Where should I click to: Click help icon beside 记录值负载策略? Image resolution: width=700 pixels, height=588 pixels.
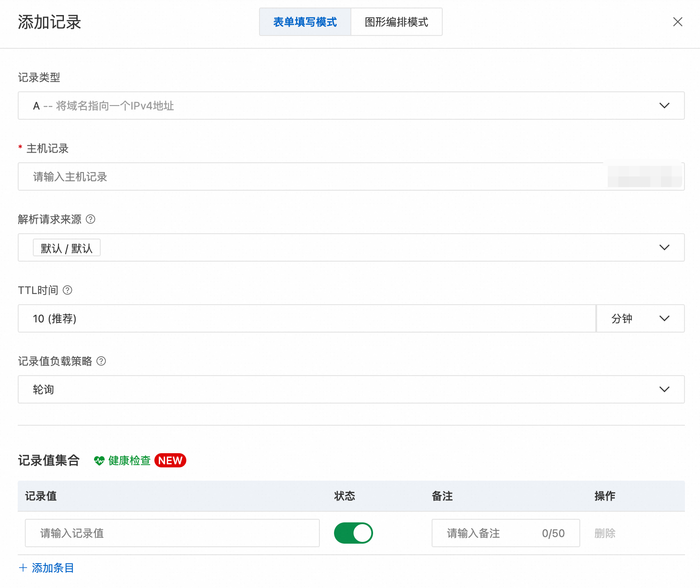(x=101, y=361)
